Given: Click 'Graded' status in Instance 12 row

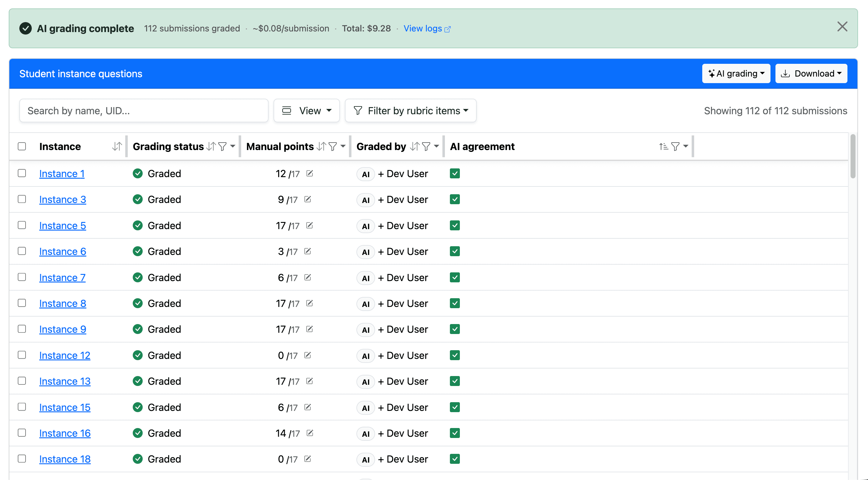Looking at the screenshot, I should pos(164,355).
